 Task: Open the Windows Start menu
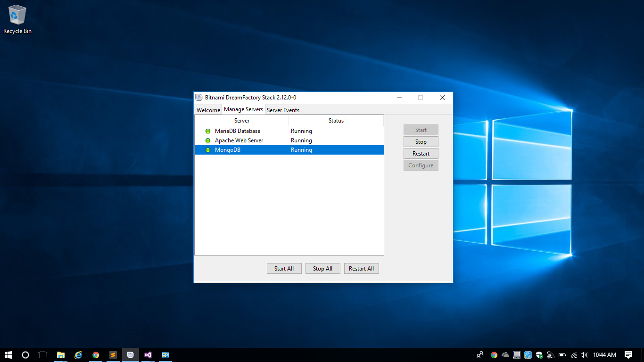click(8, 355)
